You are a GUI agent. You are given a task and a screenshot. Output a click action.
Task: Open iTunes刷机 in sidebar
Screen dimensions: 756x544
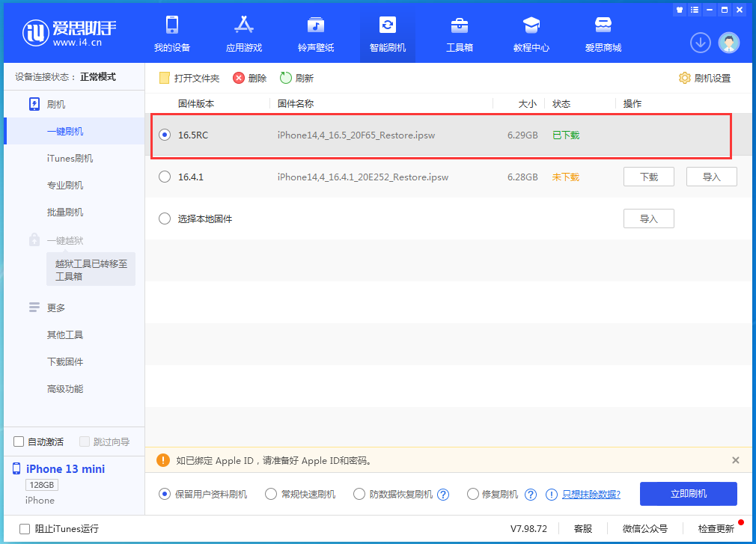(x=70, y=158)
